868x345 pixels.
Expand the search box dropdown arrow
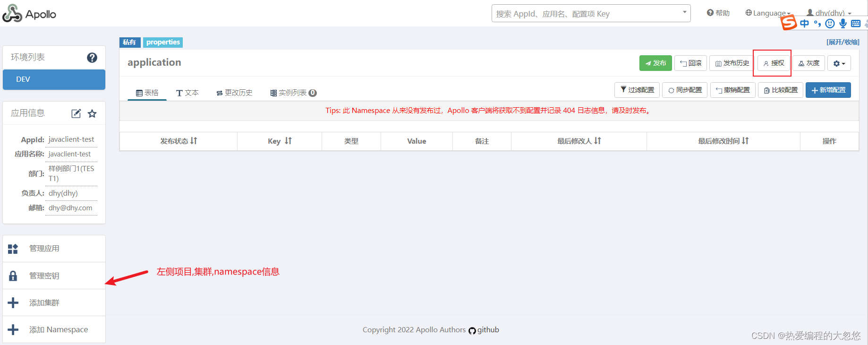pyautogui.click(x=684, y=12)
